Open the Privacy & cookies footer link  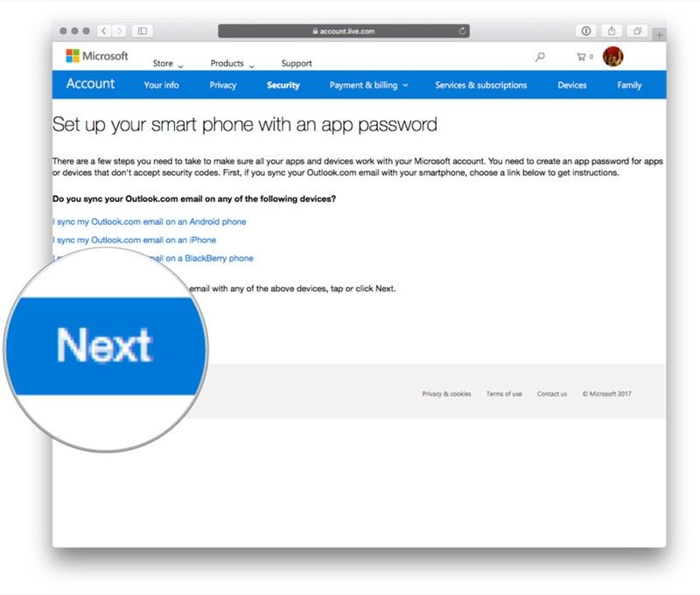(446, 394)
